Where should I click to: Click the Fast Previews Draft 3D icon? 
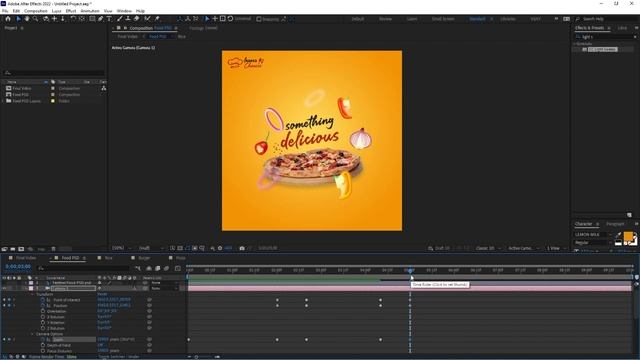431,248
